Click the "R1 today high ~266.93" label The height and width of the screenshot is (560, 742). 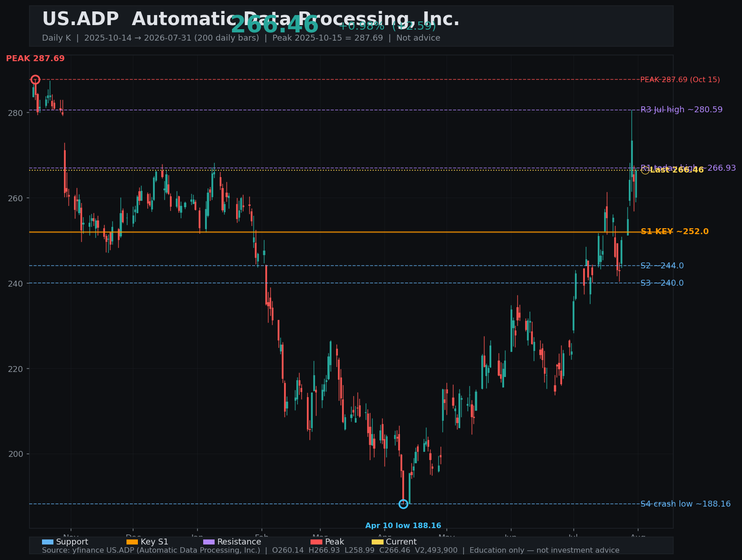[688, 168]
